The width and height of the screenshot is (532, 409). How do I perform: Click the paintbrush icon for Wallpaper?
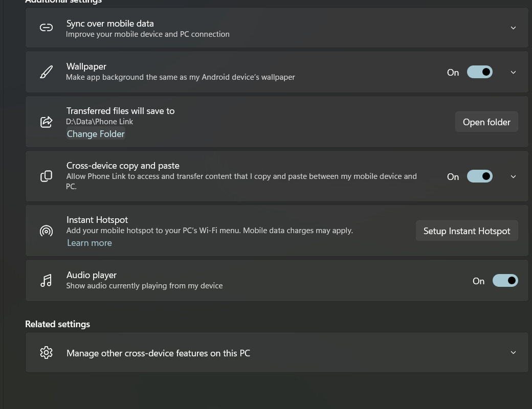(46, 72)
